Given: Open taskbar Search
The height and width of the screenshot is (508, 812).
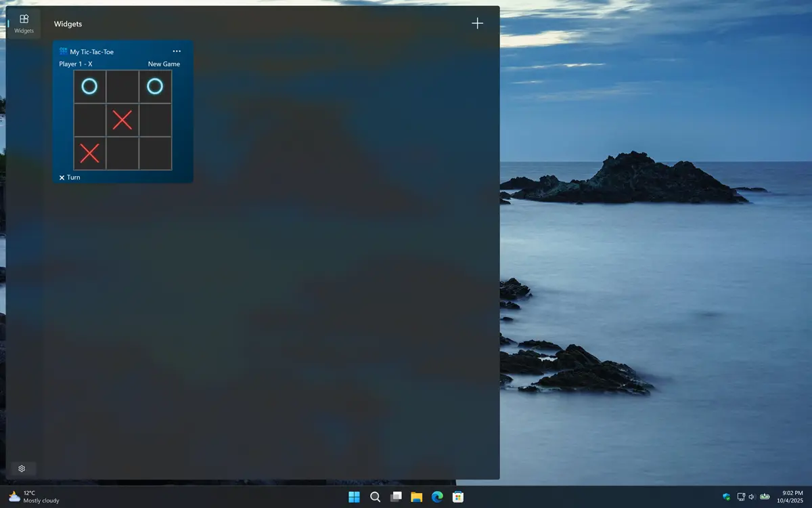Looking at the screenshot, I should point(375,497).
